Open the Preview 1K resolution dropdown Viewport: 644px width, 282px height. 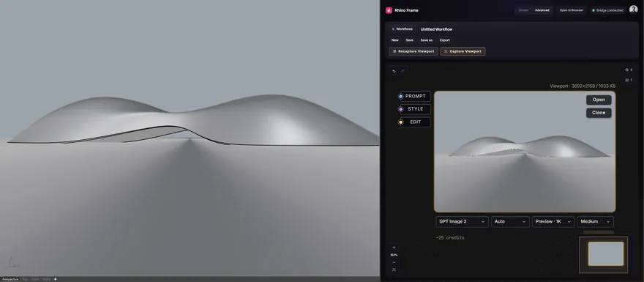click(x=553, y=221)
